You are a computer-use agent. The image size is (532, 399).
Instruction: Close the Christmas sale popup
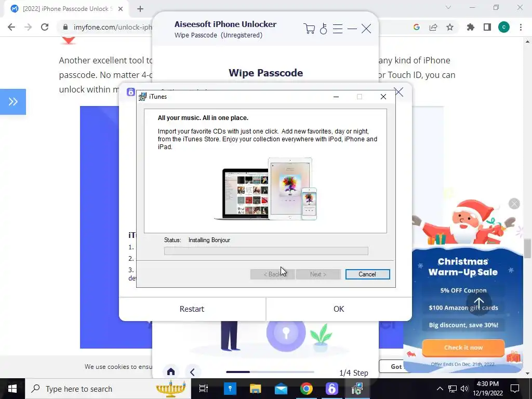514,204
